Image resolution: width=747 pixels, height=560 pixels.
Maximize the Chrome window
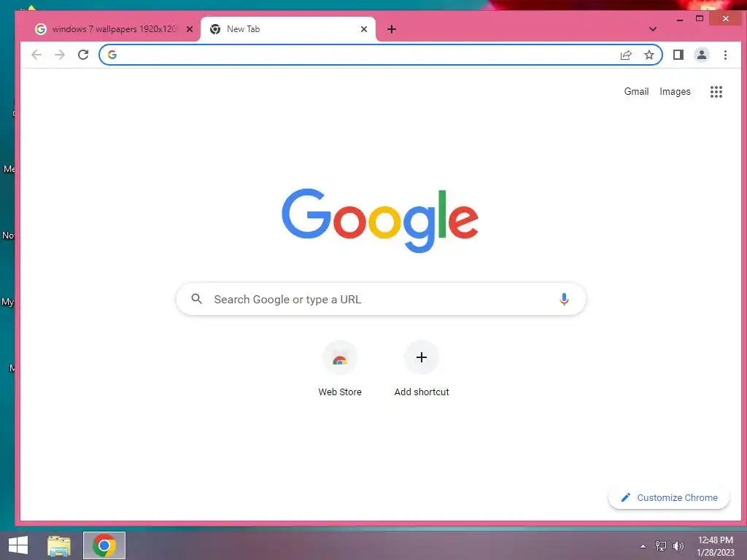tap(700, 18)
